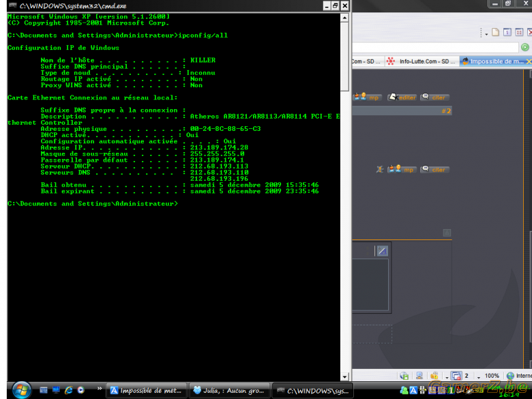Image resolution: width=532 pixels, height=399 pixels.
Task: Click the '#2' post number link
Action: (x=446, y=111)
